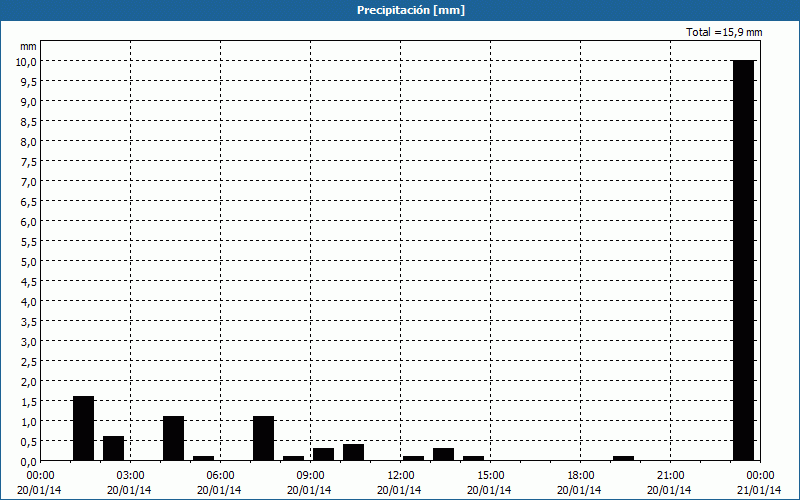The height and width of the screenshot is (500, 800).
Task: Select the '06:00' time label
Action: [x=220, y=476]
